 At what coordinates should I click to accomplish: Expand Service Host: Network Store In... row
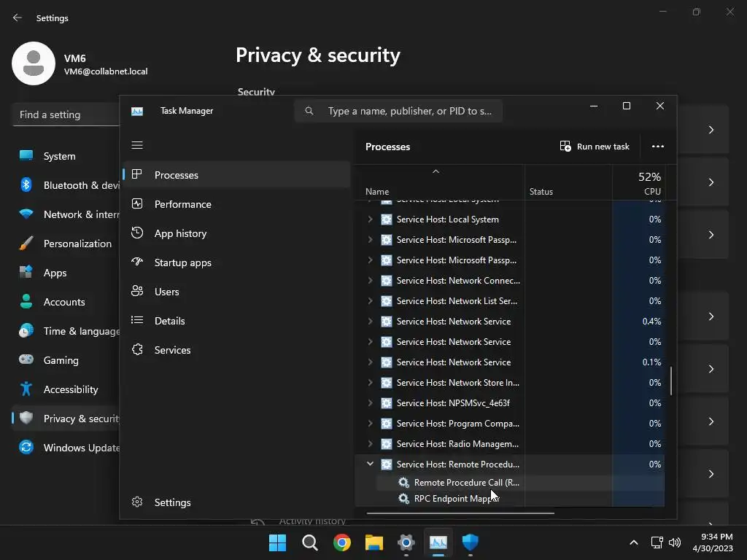(x=370, y=383)
